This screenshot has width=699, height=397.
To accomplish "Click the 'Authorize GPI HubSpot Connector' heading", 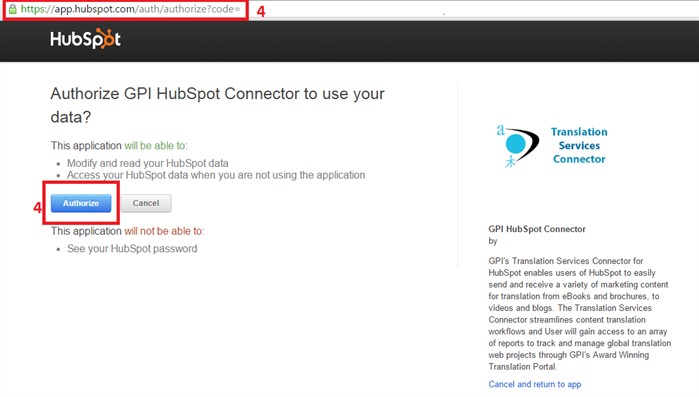I will [x=217, y=105].
